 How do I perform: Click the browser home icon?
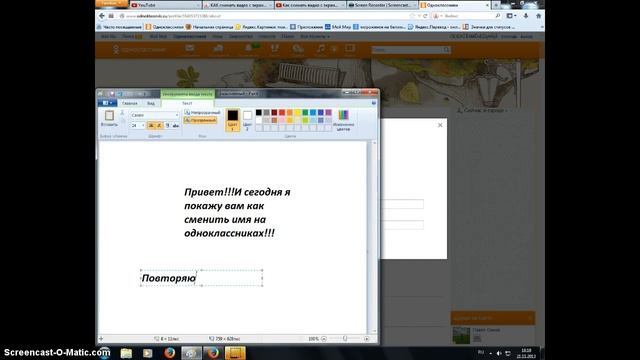tap(538, 16)
